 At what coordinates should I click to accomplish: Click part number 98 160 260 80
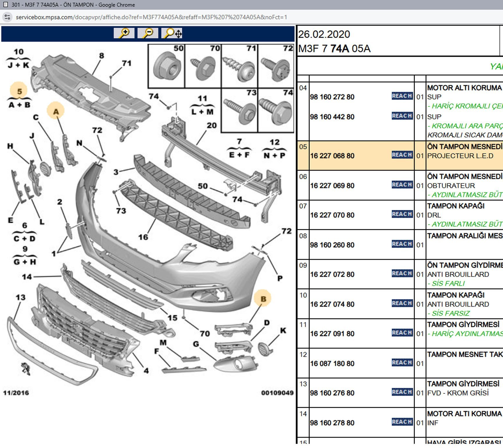pyautogui.click(x=332, y=245)
